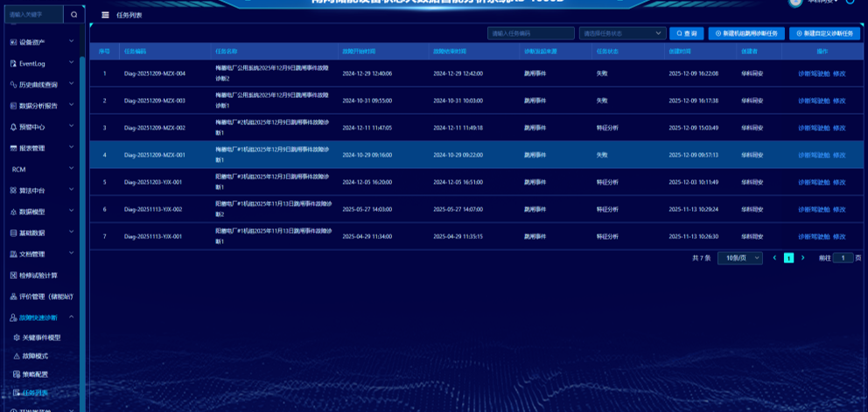The image size is (868, 412).
Task: Click 修改 for Diag-20251209-MZX-001
Action: pyautogui.click(x=839, y=155)
